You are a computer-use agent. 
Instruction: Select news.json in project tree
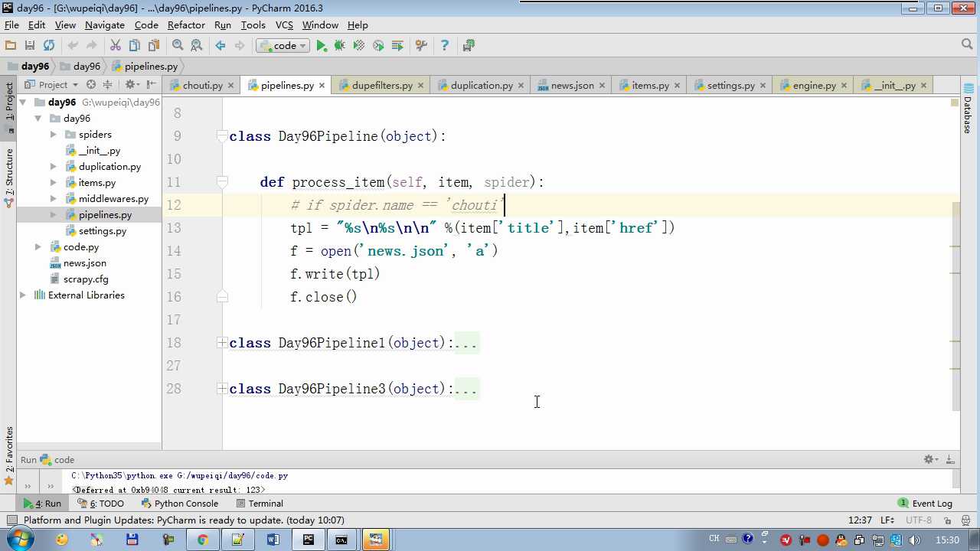[x=84, y=263]
